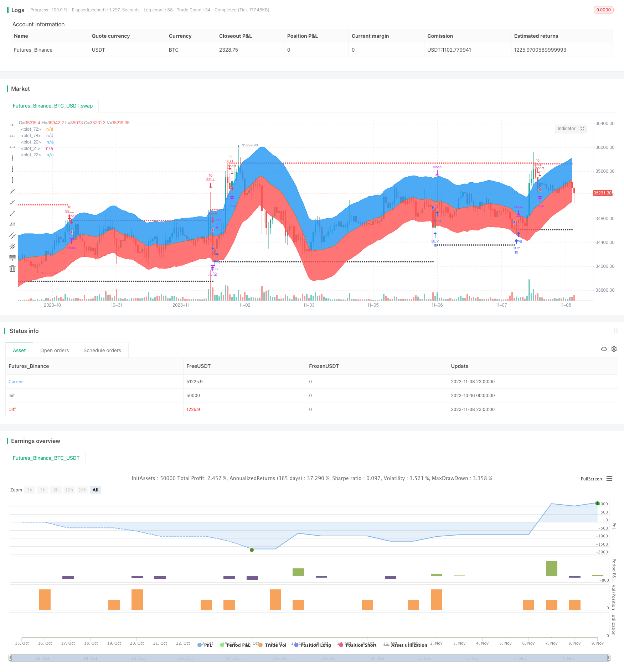Toggle PnL series in chart legend

click(x=205, y=645)
